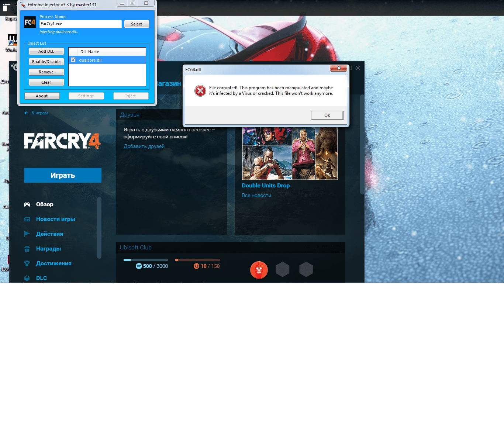Click the Играть play button
Screen dimensions: 504x428
click(x=63, y=175)
